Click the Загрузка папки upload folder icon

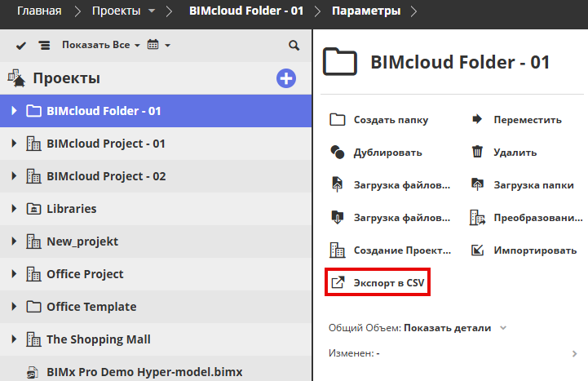click(x=477, y=184)
